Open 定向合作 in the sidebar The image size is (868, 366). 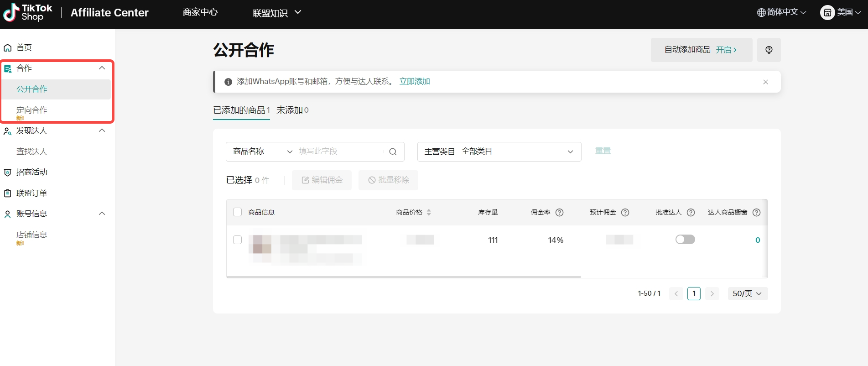click(32, 110)
